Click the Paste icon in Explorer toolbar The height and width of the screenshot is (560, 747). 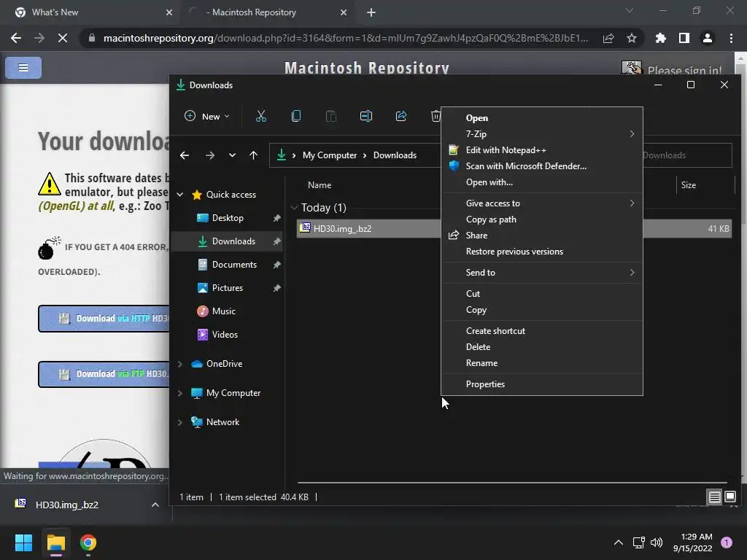pos(330,116)
